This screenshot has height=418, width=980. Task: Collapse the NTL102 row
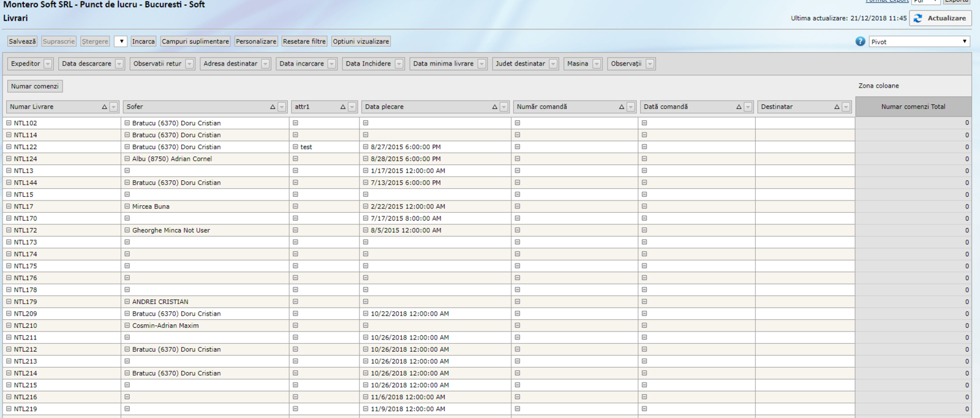(x=9, y=123)
